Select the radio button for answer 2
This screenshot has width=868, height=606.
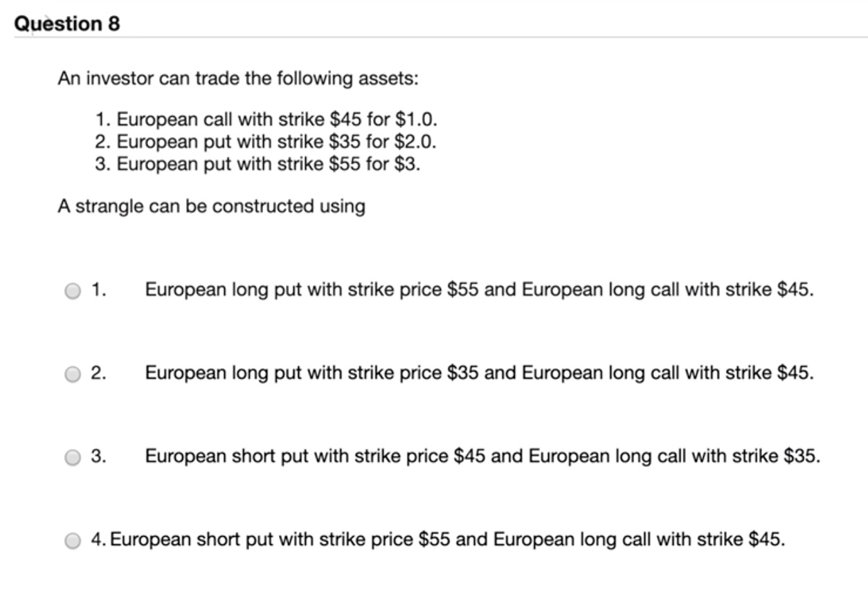click(x=73, y=374)
